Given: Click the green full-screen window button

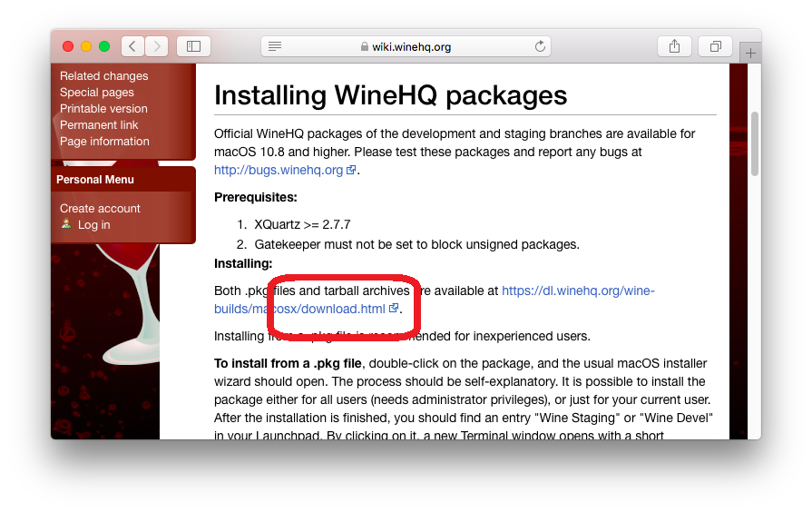Looking at the screenshot, I should [104, 46].
